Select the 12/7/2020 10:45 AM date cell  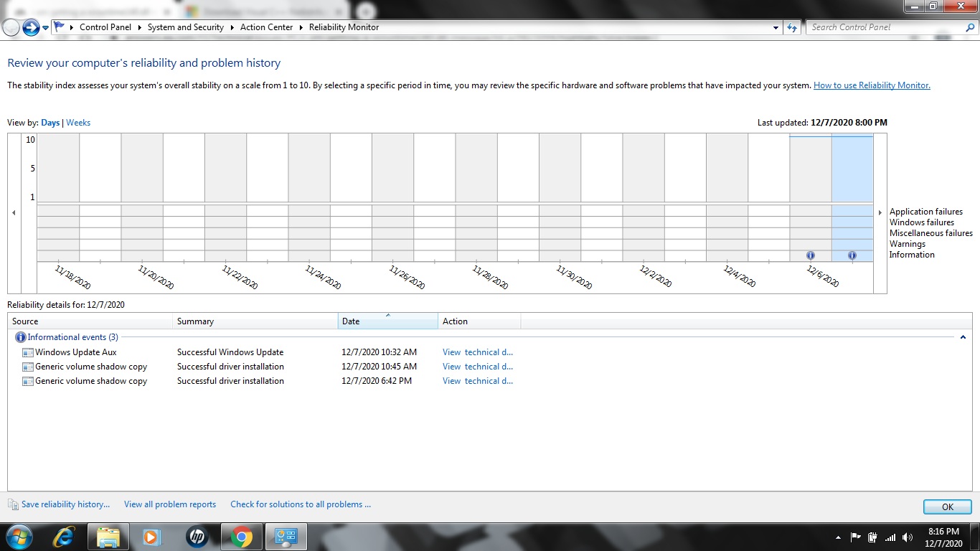point(379,367)
